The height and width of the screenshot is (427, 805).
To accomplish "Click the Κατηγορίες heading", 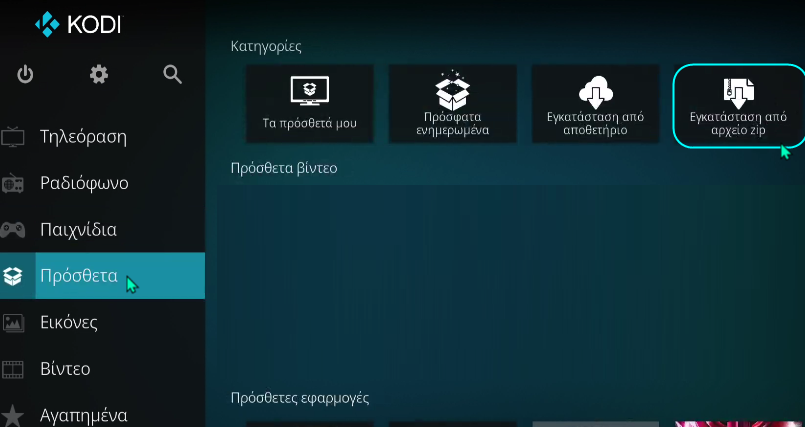I will point(266,47).
